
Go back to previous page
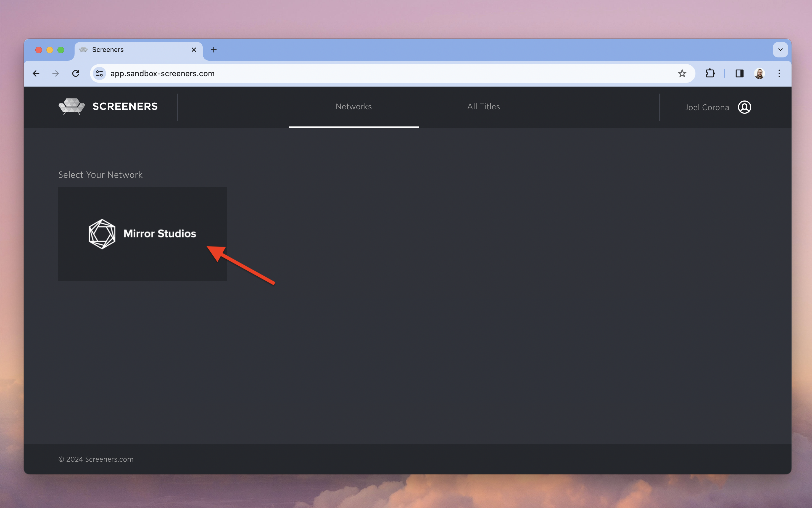click(x=36, y=74)
